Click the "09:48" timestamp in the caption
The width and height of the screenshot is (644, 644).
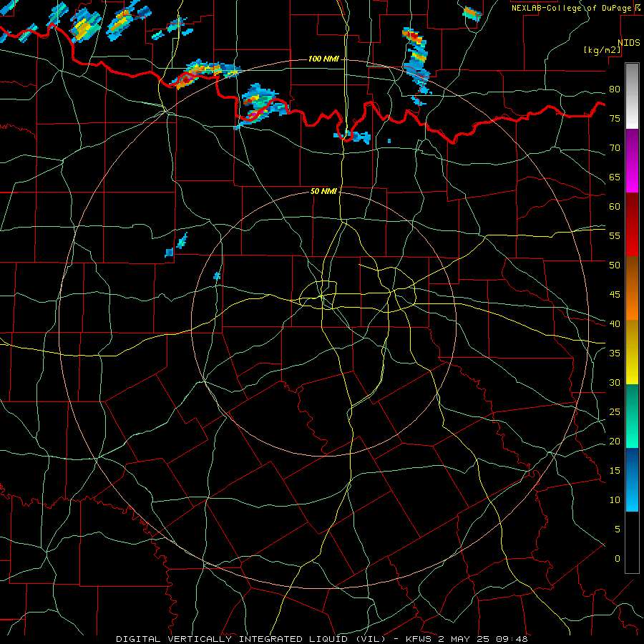coord(512,639)
